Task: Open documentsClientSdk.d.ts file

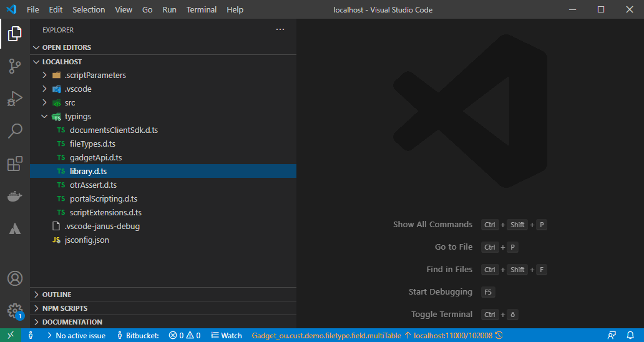Action: [x=163, y=130]
